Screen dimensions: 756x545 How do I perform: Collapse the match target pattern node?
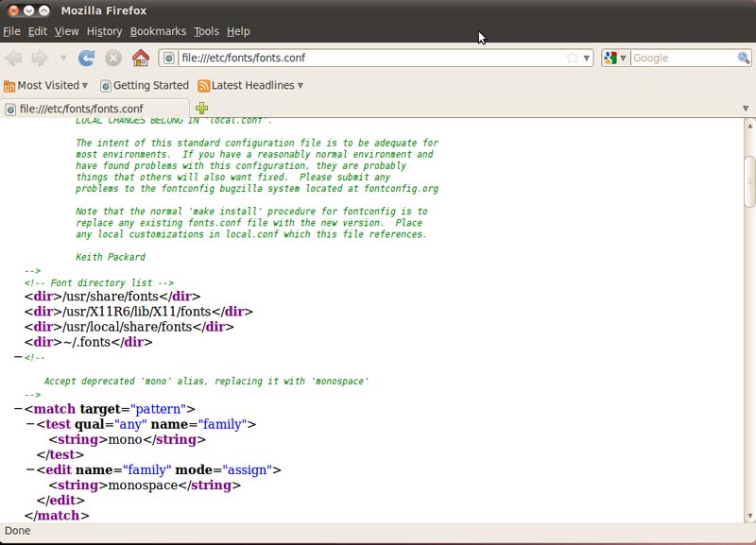(18, 409)
